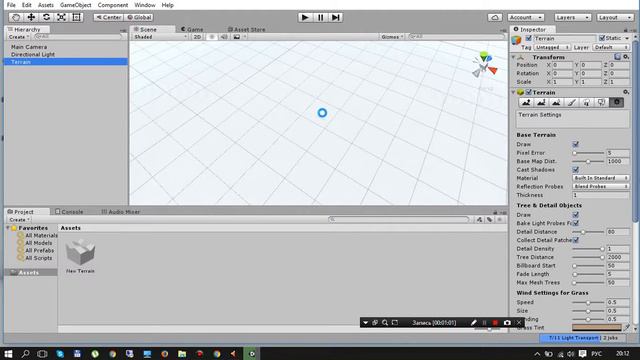The width and height of the screenshot is (640, 360).
Task: Select the Paint Height terrain tool
Action: coord(541,102)
